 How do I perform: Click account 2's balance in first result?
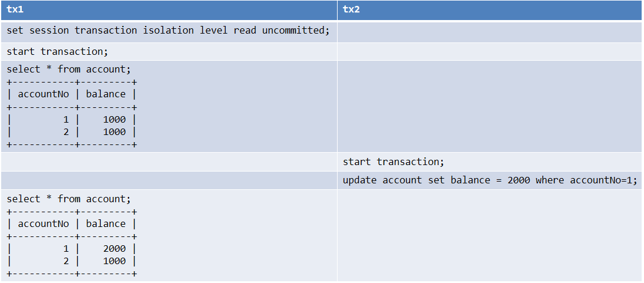click(x=114, y=131)
